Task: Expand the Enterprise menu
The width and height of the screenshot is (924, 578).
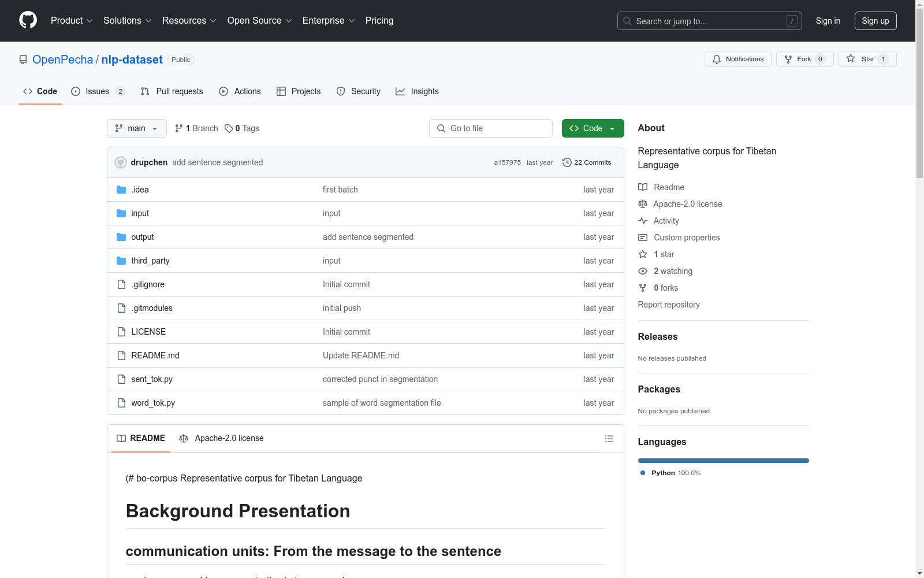Action: click(x=329, y=21)
